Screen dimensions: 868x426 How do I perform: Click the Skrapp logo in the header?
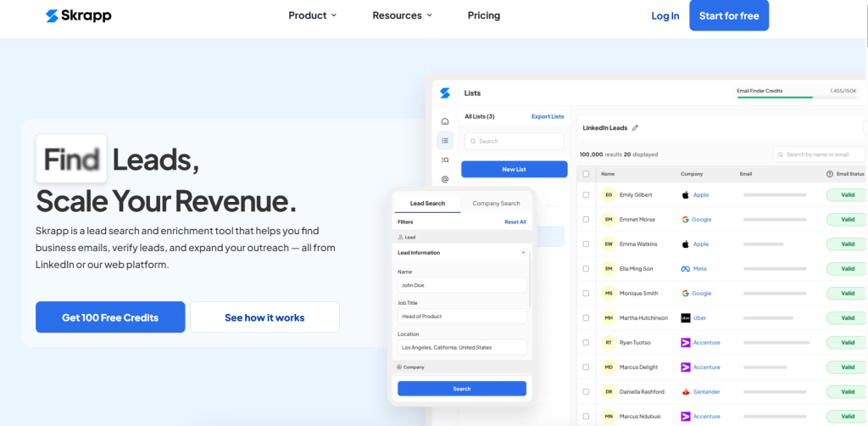(x=78, y=15)
